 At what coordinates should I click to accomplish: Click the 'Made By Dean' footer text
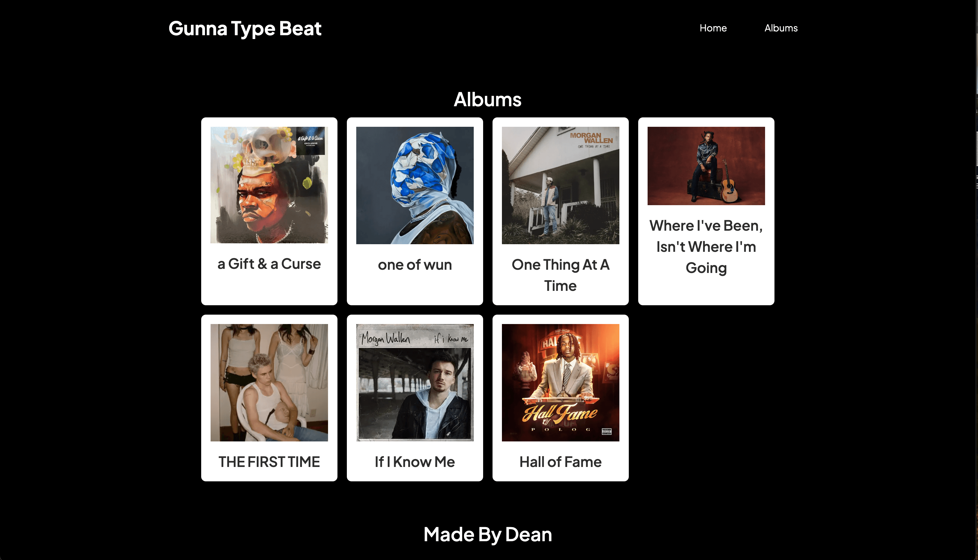coord(488,534)
